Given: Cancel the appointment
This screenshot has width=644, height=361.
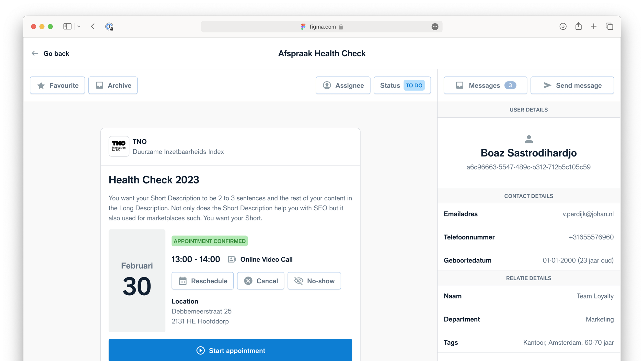Looking at the screenshot, I should click(261, 281).
